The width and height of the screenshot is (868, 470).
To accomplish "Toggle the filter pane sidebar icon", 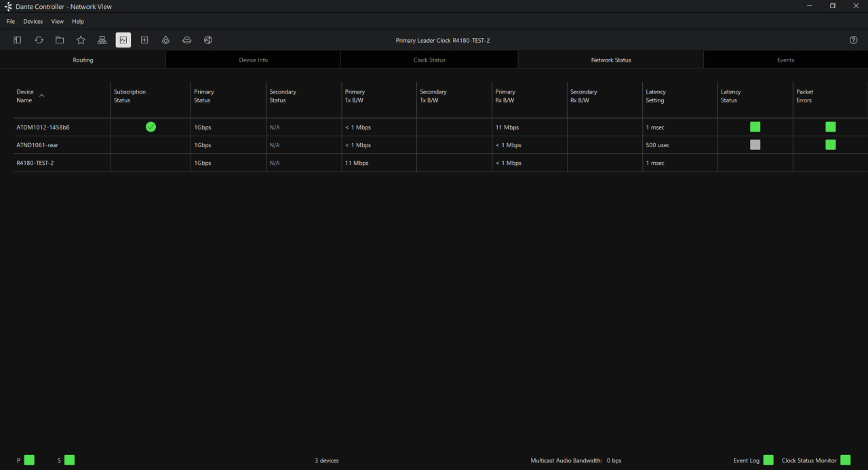I will pos(18,40).
